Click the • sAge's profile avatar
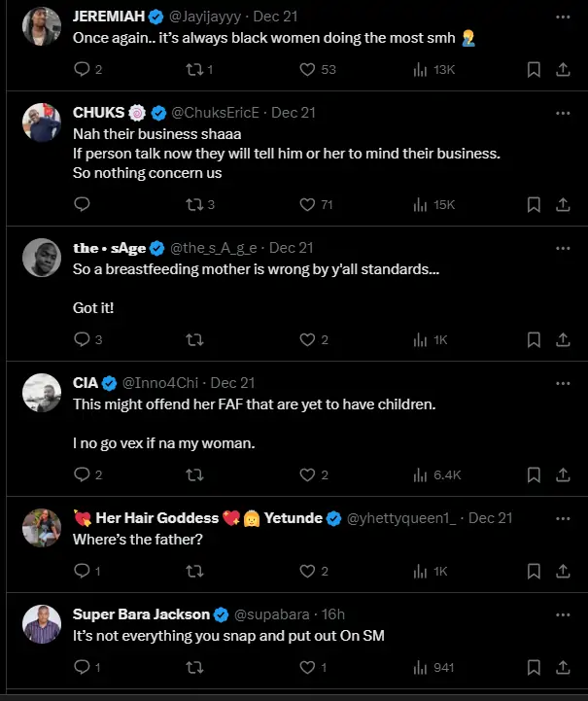 (x=43, y=257)
